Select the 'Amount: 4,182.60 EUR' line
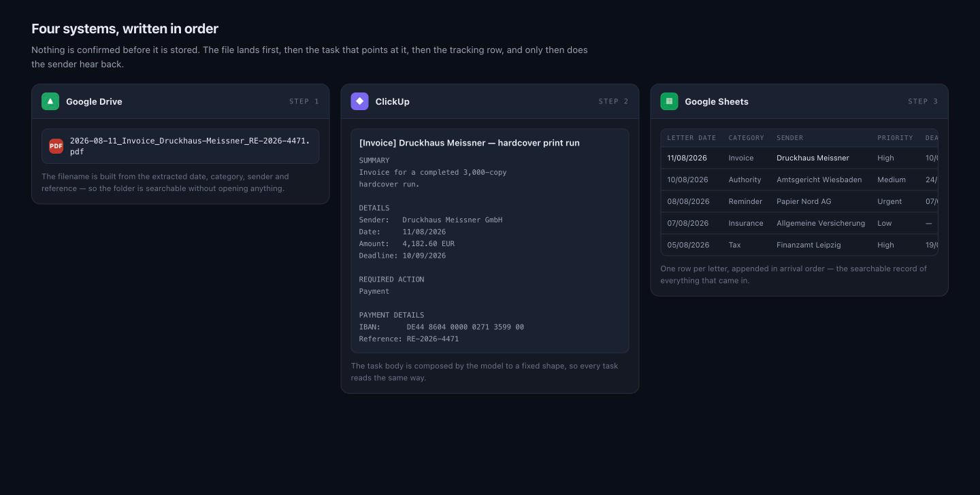Image resolution: width=980 pixels, height=495 pixels. click(x=407, y=243)
